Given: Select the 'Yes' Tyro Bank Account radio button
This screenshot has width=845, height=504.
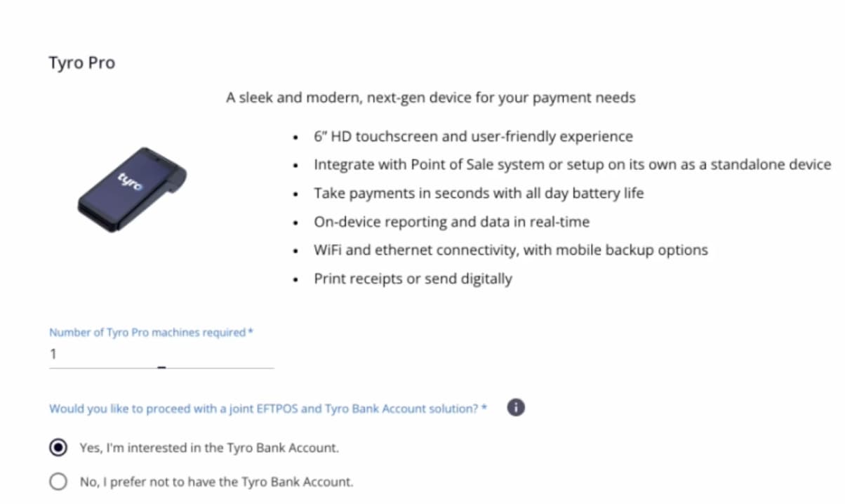Looking at the screenshot, I should (59, 447).
